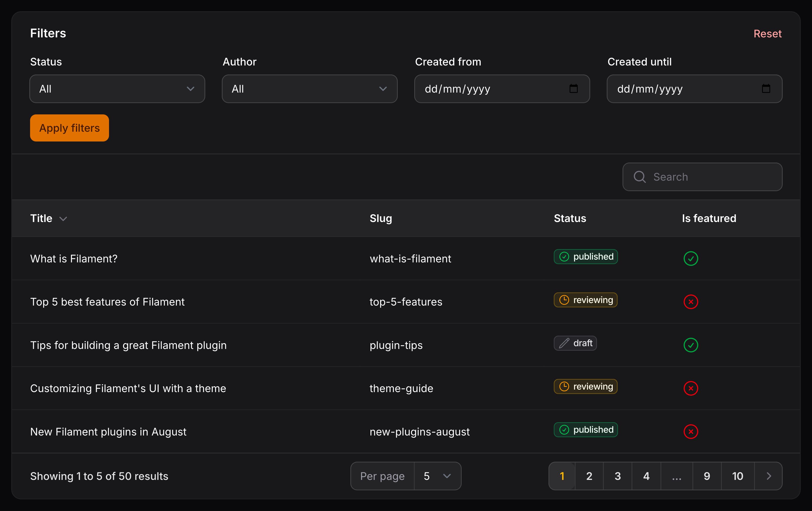Open the Status filter dropdown
Screen dimensions: 812x511
(x=117, y=89)
